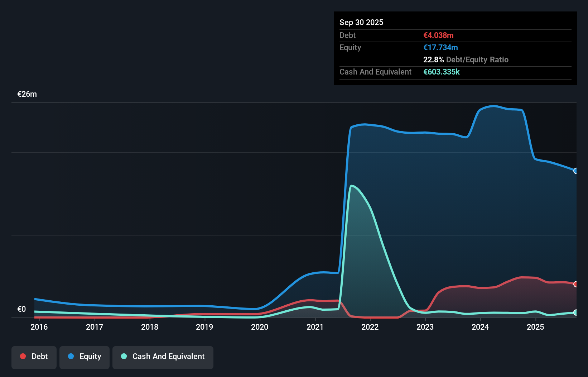Click the 22.8% Debt/Equity Ratio text

click(x=466, y=59)
